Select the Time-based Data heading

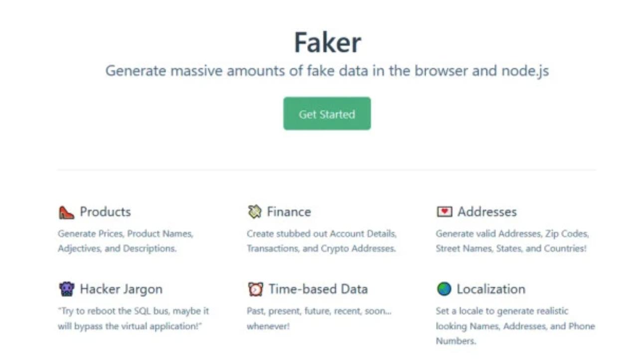[x=318, y=289]
